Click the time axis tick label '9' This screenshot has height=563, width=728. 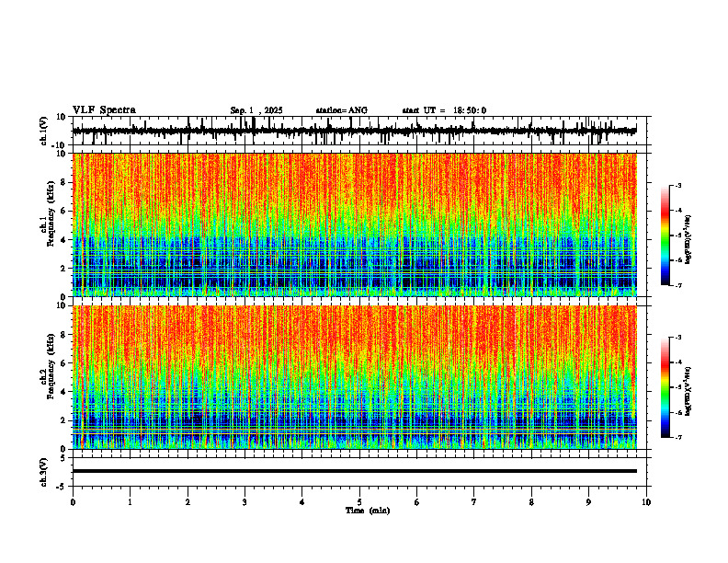[588, 502]
